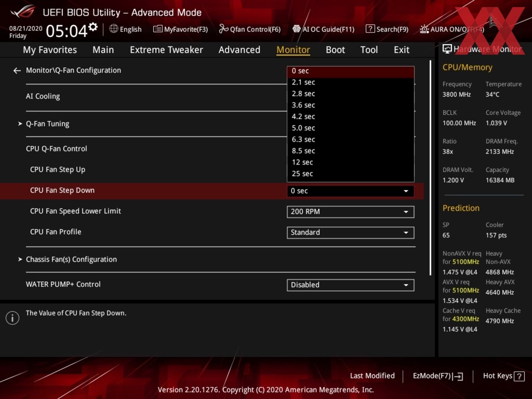Click the EzMode exit arrow icon
This screenshot has width=532, height=399.
pyautogui.click(x=458, y=376)
